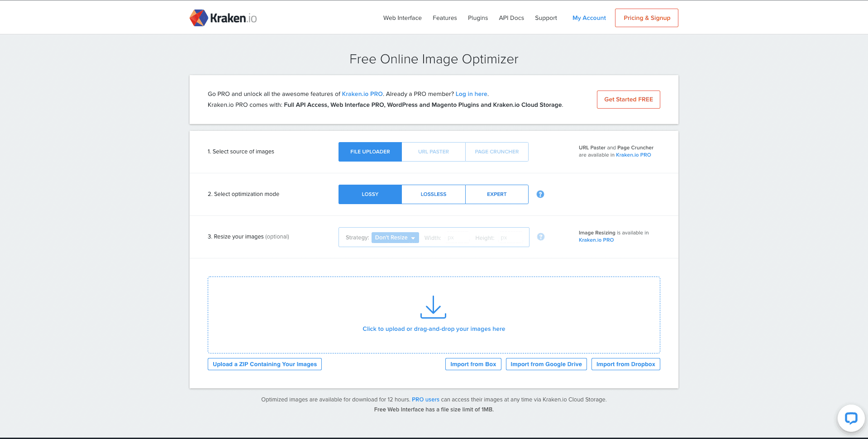Upload a ZIP Containing Your Images
Image resolution: width=868 pixels, height=439 pixels.
[x=265, y=364]
